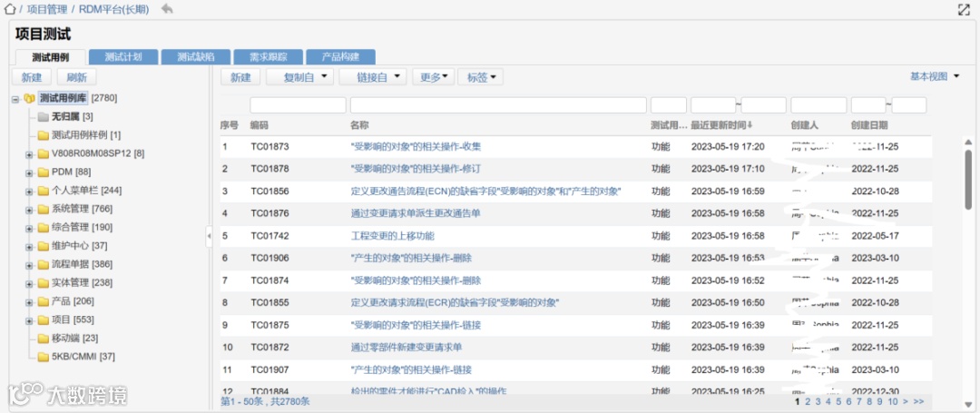Image resolution: width=980 pixels, height=413 pixels.
Task: Expand the 个人菜单栏 tree node
Action: pos(29,192)
